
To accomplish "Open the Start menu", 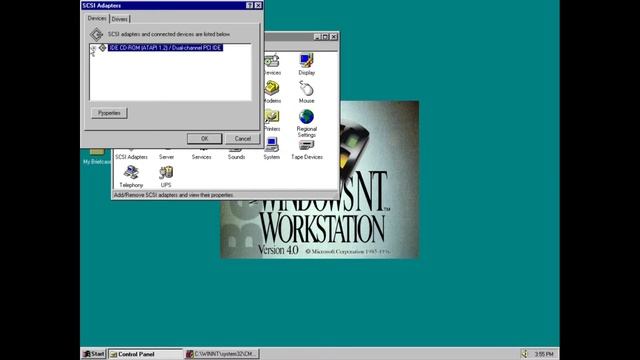I will point(93,354).
